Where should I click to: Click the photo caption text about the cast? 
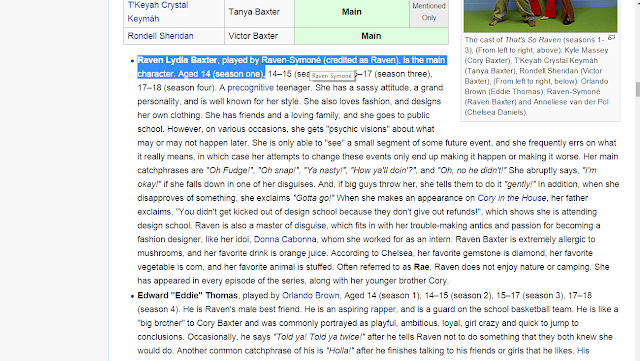point(536,76)
